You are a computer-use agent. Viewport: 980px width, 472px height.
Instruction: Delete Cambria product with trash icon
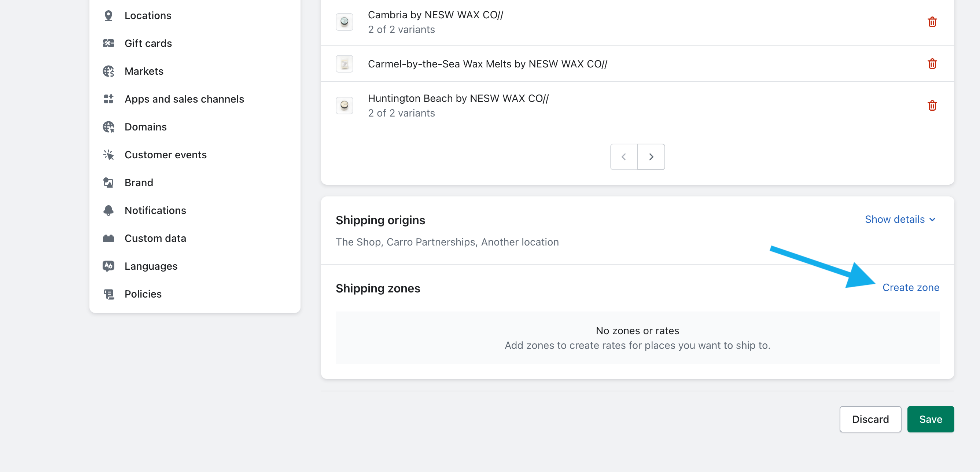pos(932,22)
